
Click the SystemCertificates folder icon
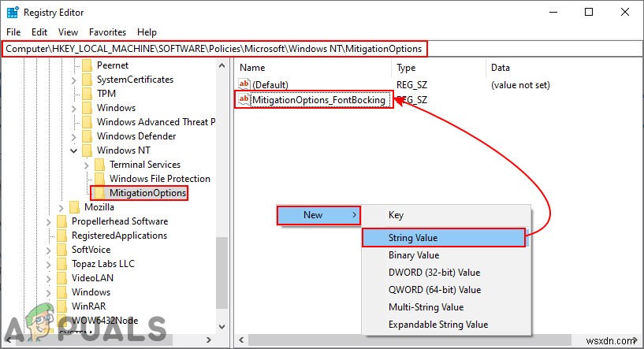(x=87, y=80)
